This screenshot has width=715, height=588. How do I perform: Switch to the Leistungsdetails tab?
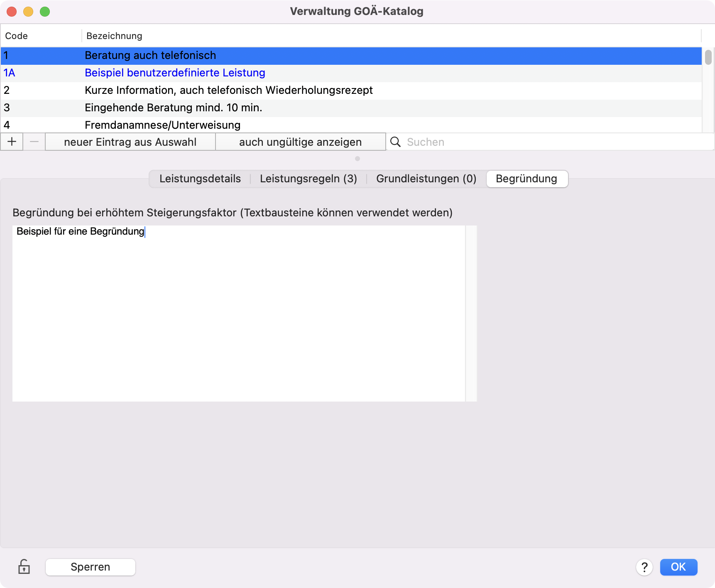tap(200, 179)
